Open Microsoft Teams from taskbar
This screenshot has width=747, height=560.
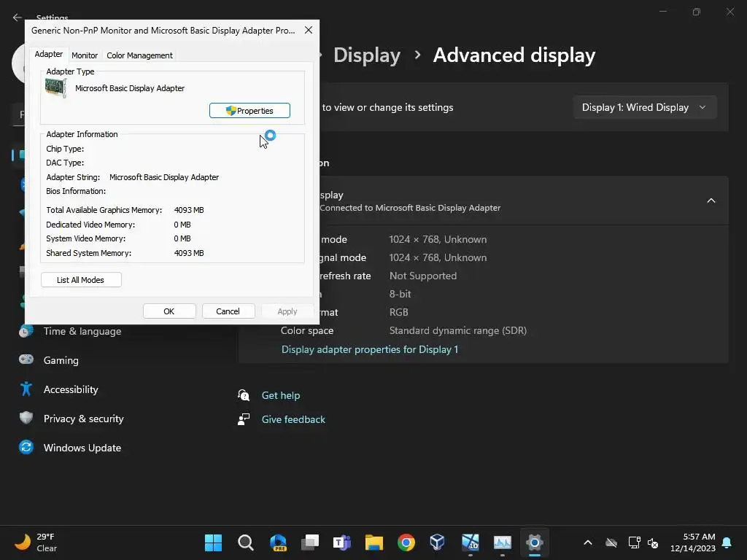click(342, 542)
